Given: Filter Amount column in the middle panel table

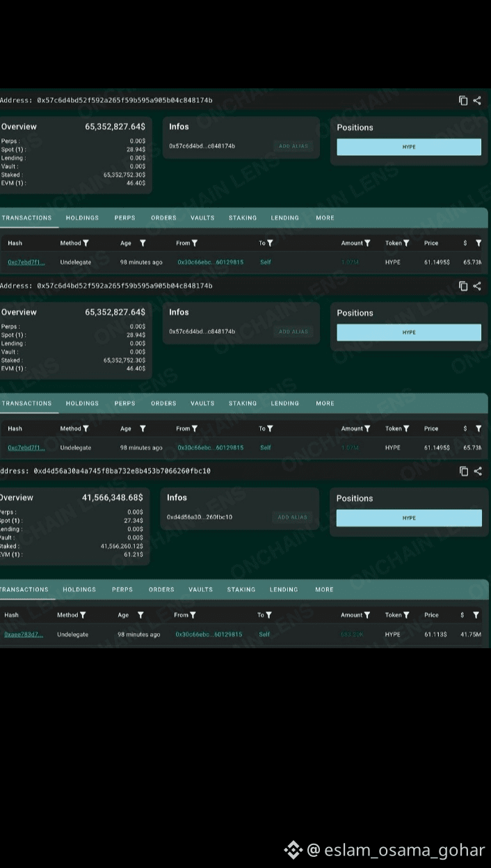Looking at the screenshot, I should tap(367, 428).
